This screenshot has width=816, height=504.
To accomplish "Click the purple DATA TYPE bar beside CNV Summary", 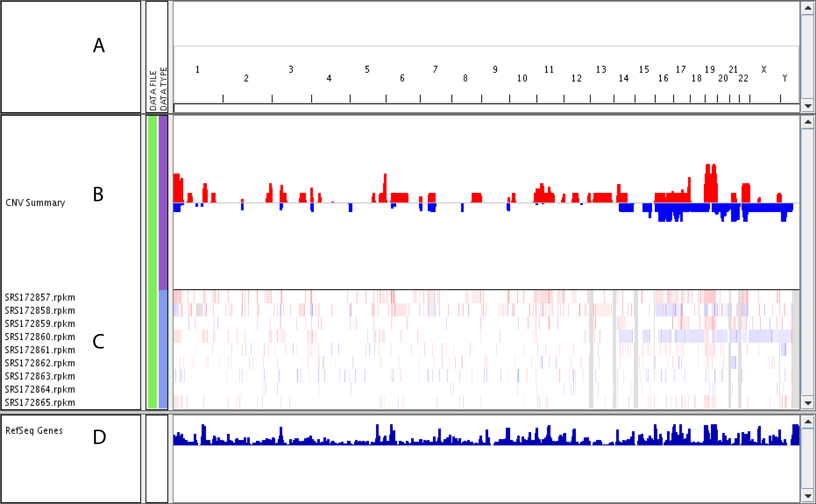I will (163, 203).
